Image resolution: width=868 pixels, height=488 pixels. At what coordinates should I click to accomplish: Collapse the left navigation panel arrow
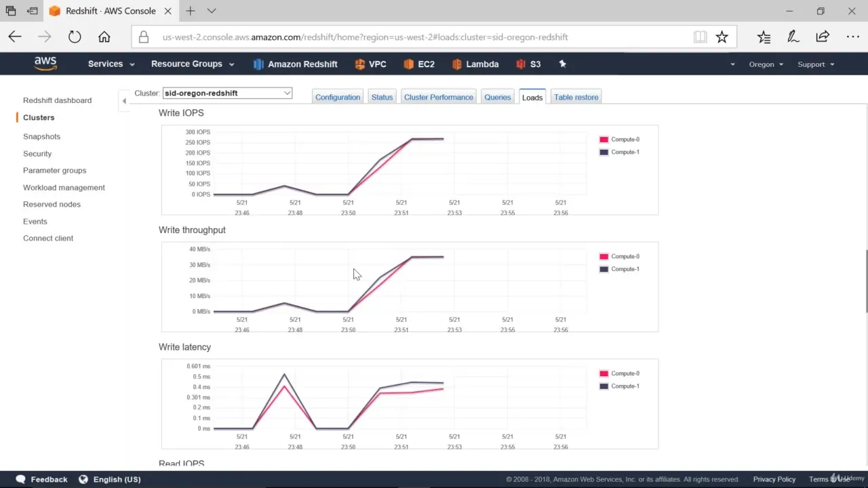click(124, 101)
